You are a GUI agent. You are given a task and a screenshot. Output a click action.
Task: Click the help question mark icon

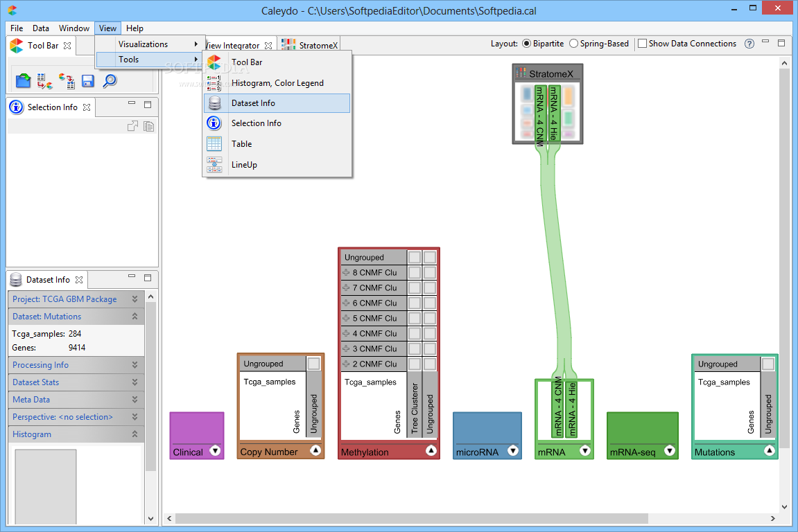[749, 44]
